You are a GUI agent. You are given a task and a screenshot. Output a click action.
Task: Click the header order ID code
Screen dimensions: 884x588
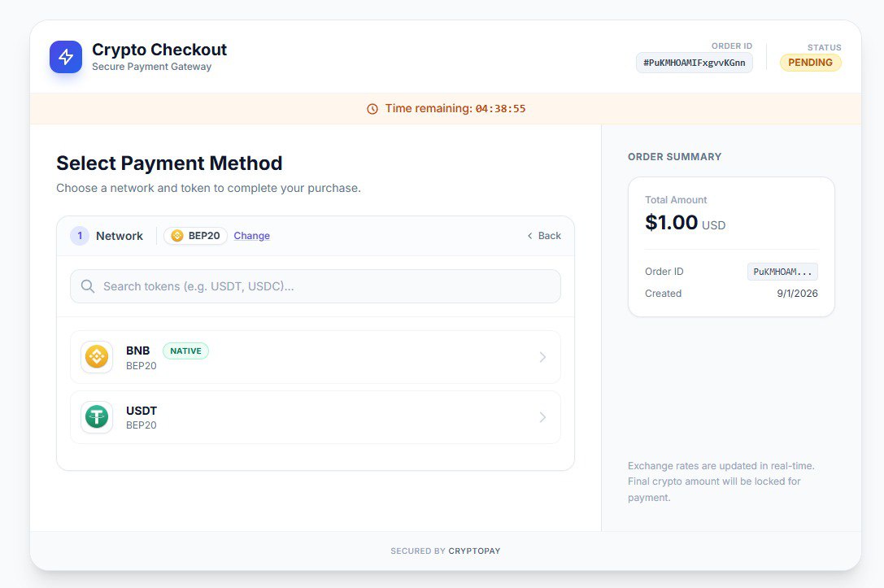click(x=694, y=63)
